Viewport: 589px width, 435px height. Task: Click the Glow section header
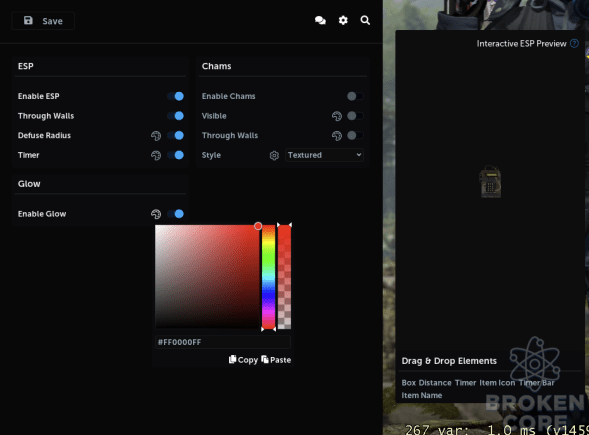[29, 184]
